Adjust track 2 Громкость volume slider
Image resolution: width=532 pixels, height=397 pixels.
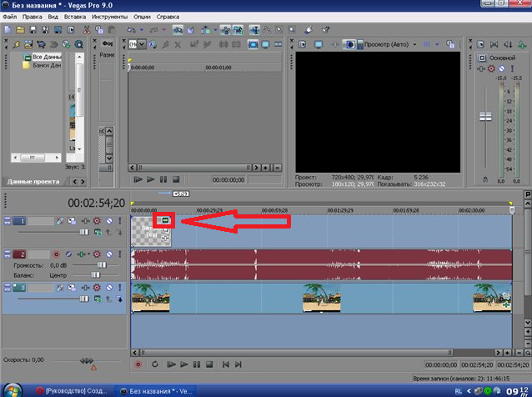[x=102, y=264]
